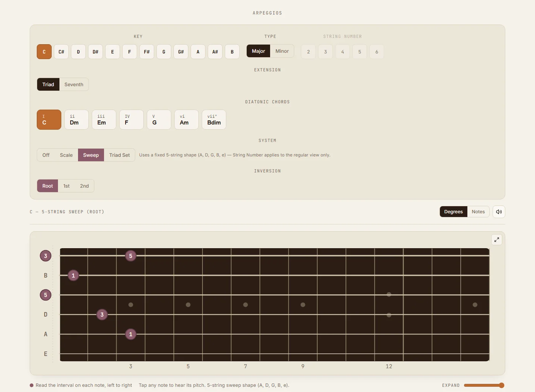Click the fixed 5-string shape description text
The width and height of the screenshot is (535, 392).
235,155
